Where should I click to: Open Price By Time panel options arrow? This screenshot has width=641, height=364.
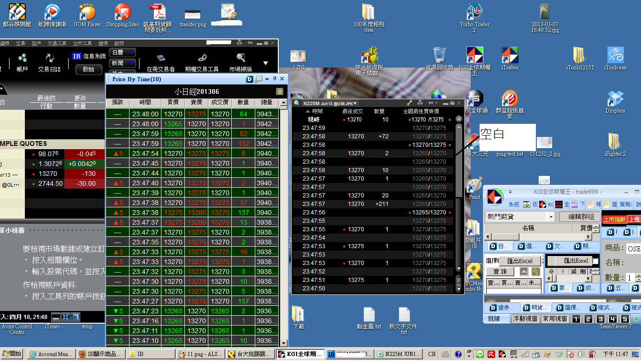tap(267, 79)
